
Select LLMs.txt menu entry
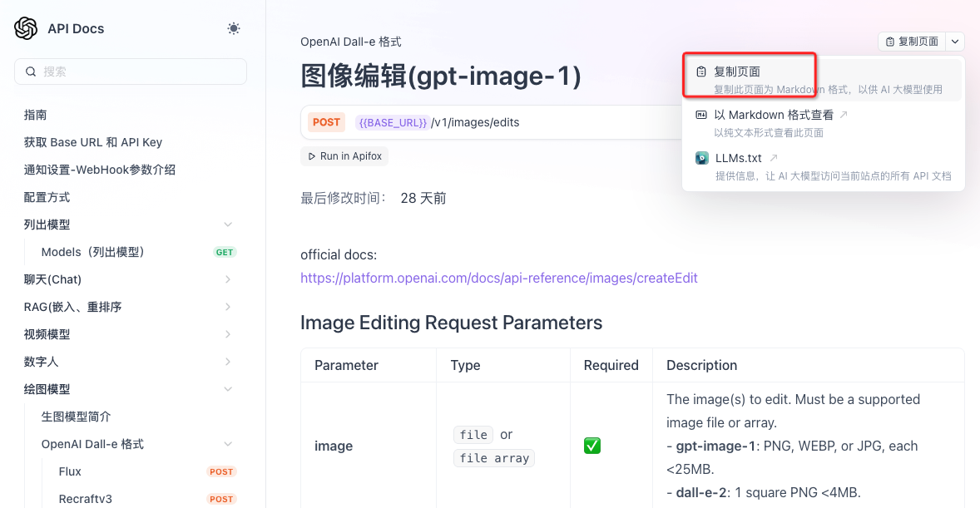(824, 167)
